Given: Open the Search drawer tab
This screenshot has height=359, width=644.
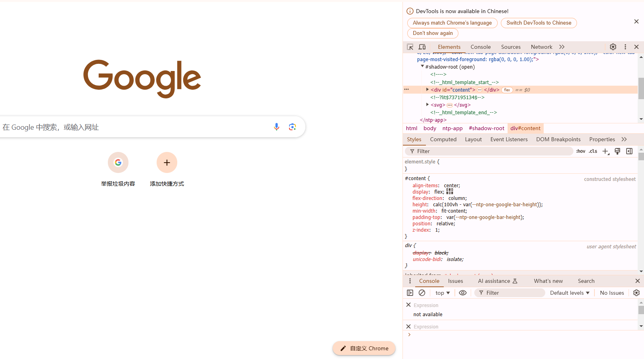Looking at the screenshot, I should [586, 281].
